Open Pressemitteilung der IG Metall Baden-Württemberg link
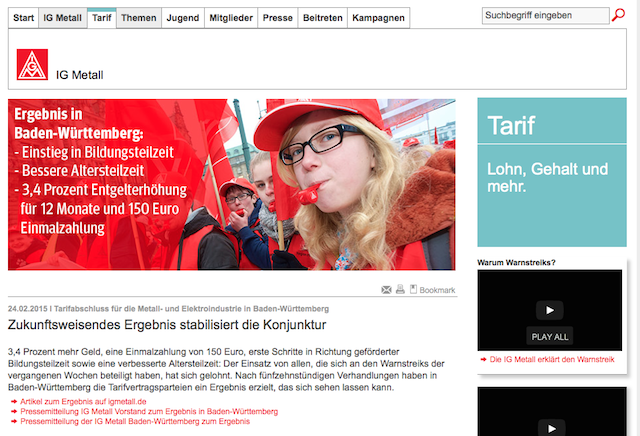The height and width of the screenshot is (436, 640). (x=135, y=421)
